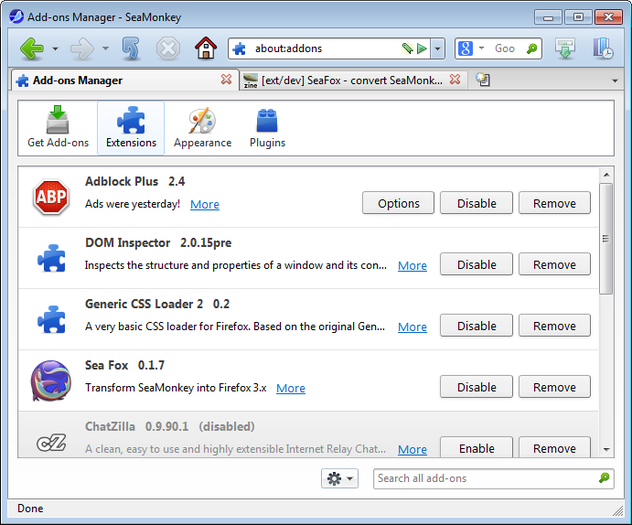Click the puzzle-piece site icon in address bar

(239, 49)
